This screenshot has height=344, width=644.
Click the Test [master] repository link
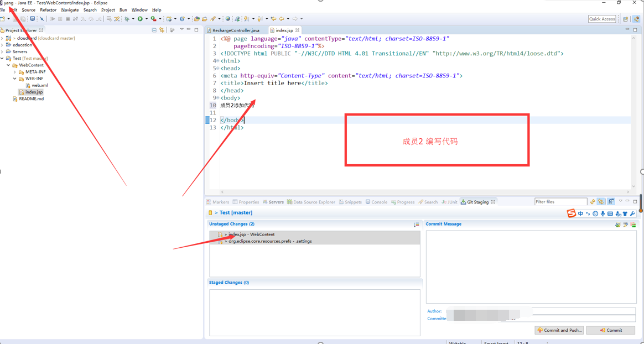point(236,212)
